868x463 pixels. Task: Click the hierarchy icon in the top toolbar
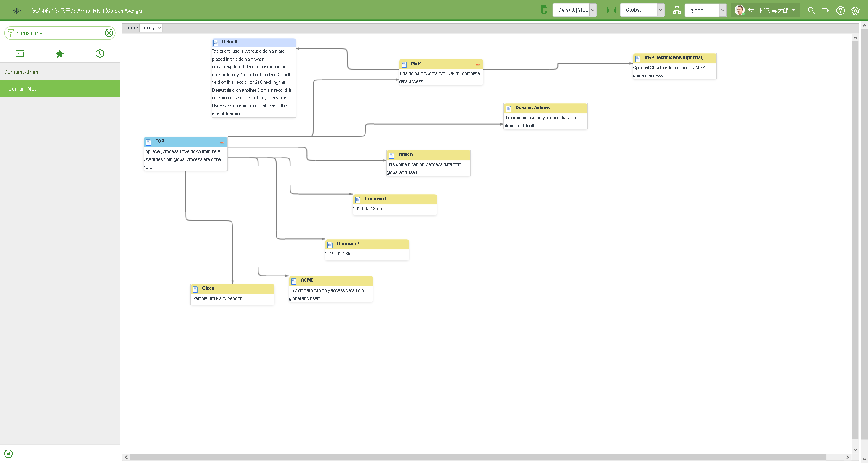(676, 10)
